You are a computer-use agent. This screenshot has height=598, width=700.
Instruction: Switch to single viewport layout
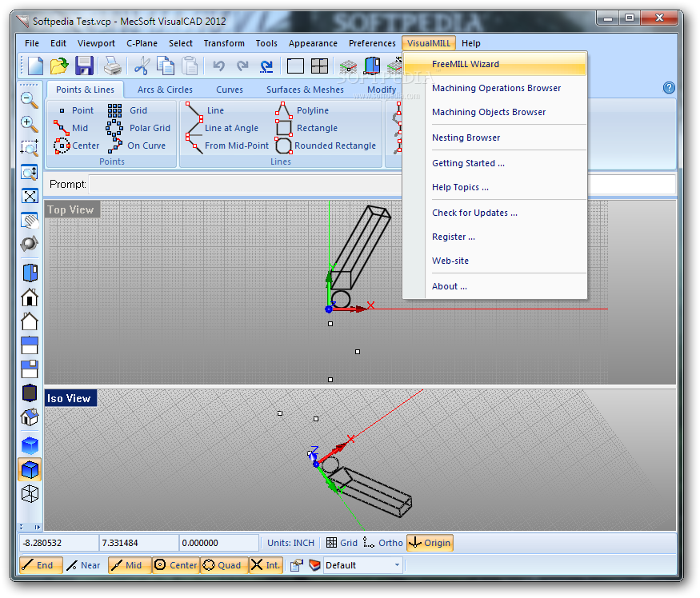tap(295, 66)
